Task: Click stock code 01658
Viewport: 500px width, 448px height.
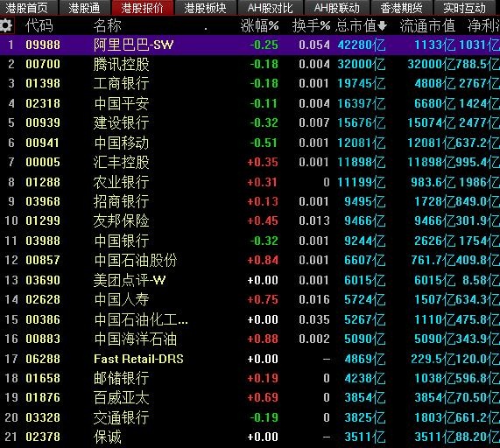Action: point(43,378)
